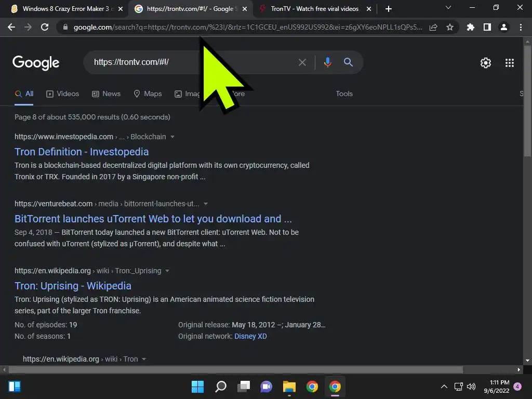Select the News search filter

click(106, 94)
